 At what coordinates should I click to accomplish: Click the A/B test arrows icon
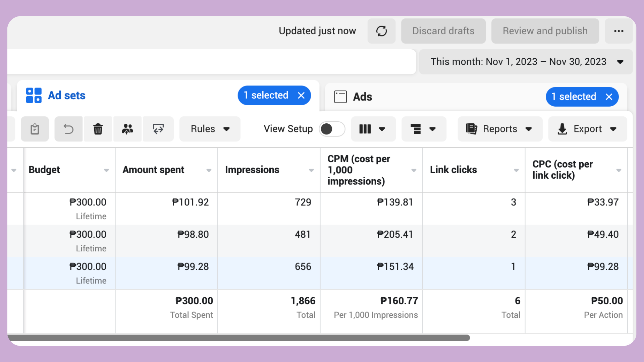[158, 129]
